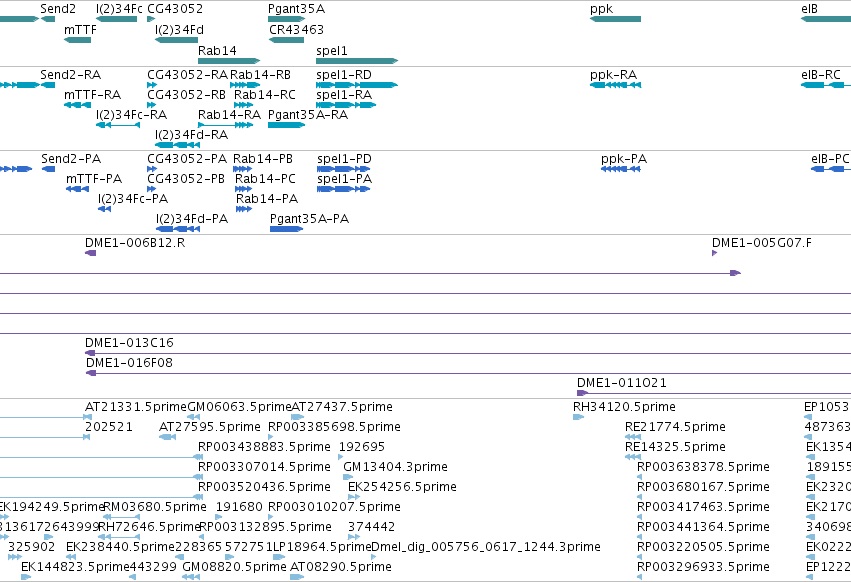Screen dimensions: 851x582
Task: Click the CG43052 gene label
Action: 175,9
